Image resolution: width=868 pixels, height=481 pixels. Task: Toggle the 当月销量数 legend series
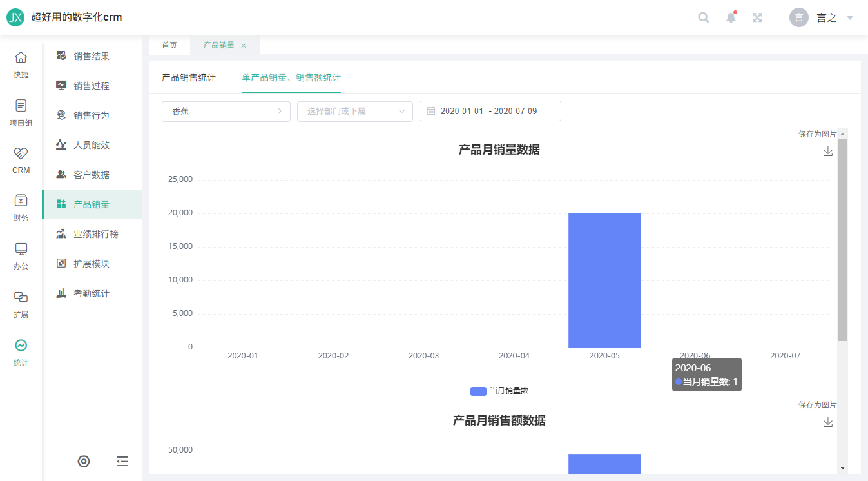(499, 391)
